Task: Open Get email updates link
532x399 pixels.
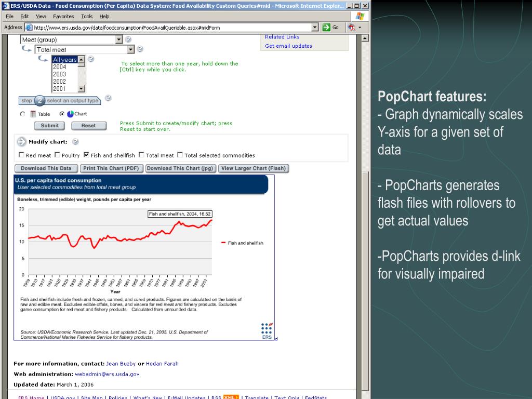Action: pyautogui.click(x=289, y=46)
